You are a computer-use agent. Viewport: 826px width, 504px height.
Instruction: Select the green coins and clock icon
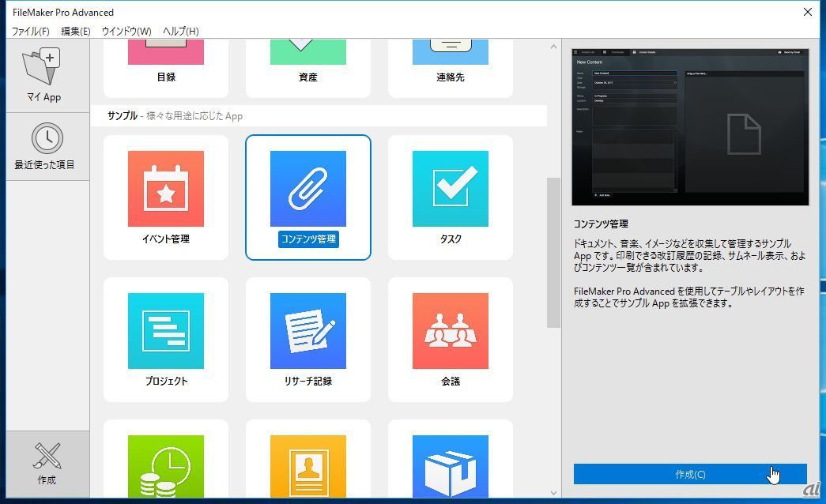click(166, 466)
